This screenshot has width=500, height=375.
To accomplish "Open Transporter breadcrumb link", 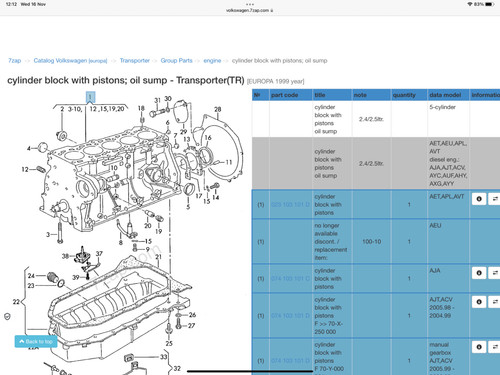I will tap(135, 61).
